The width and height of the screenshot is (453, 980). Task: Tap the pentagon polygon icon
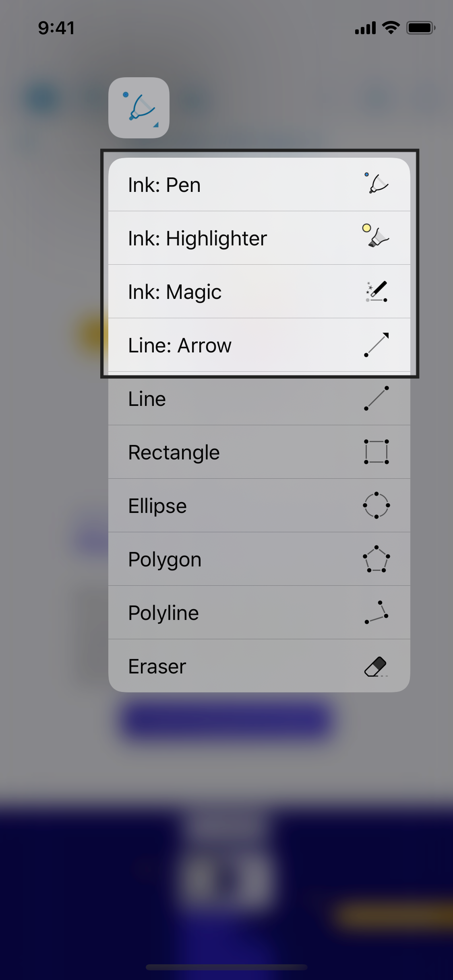click(375, 559)
